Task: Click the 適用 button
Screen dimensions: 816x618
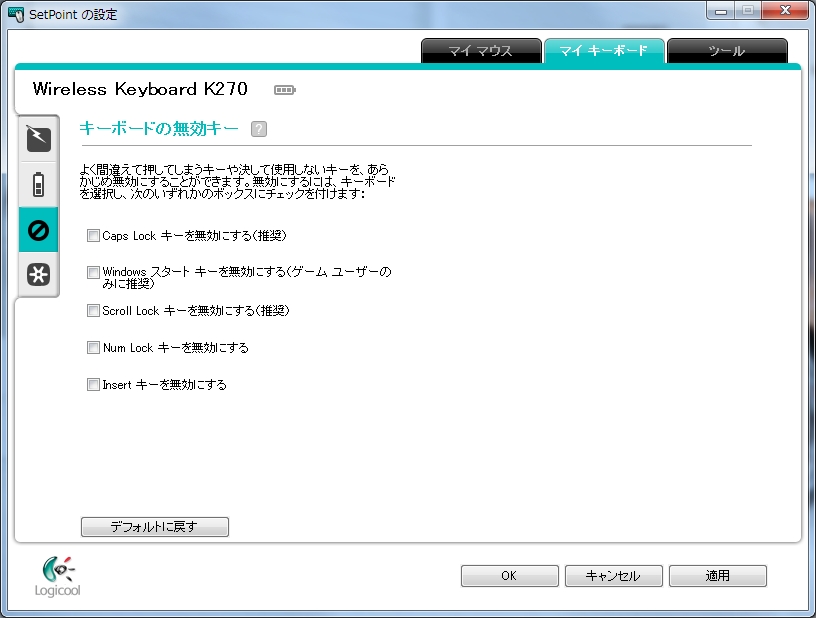Action: (x=718, y=576)
